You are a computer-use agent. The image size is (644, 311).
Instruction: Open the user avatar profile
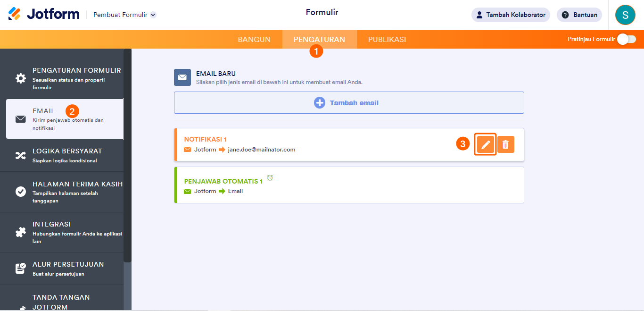click(625, 15)
